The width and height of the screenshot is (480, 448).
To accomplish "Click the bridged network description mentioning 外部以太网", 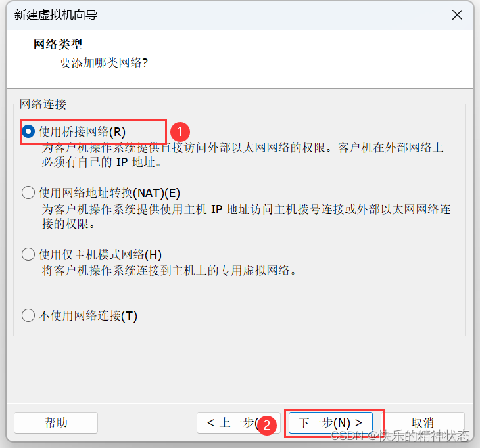I will coord(243,155).
